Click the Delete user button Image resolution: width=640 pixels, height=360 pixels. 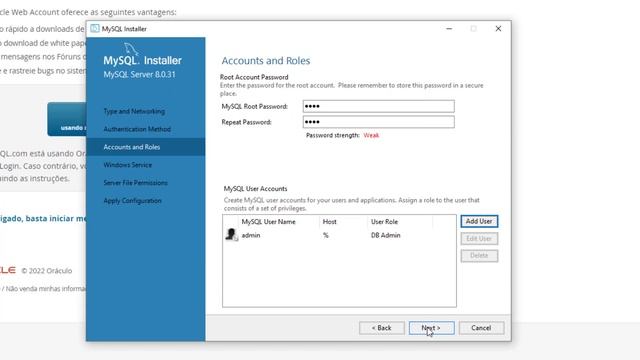[x=479, y=256]
